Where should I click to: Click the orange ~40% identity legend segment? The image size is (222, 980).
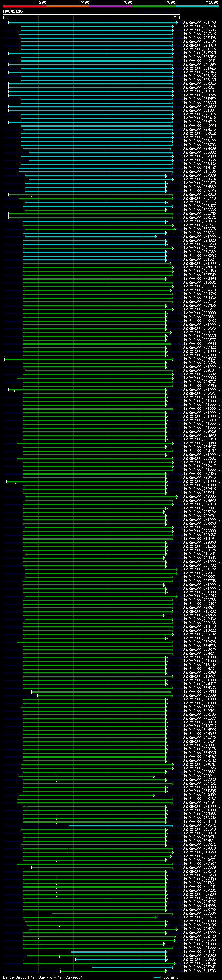[68, 6]
